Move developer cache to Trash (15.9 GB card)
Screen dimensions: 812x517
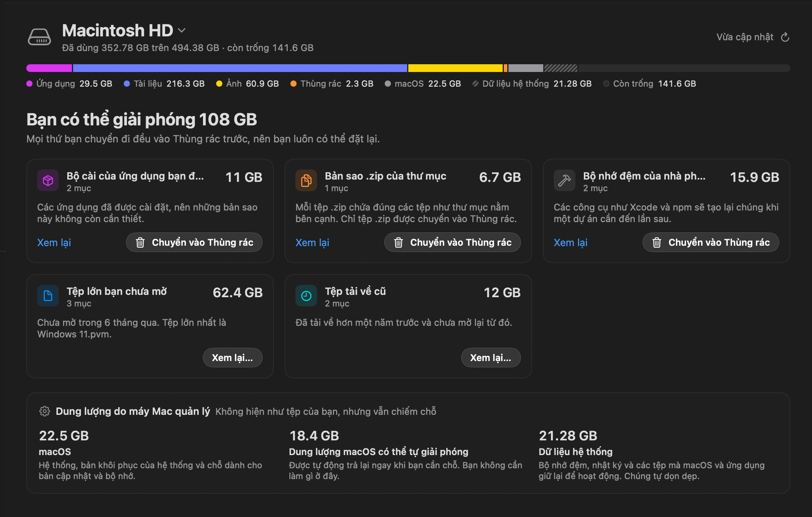[x=711, y=242]
